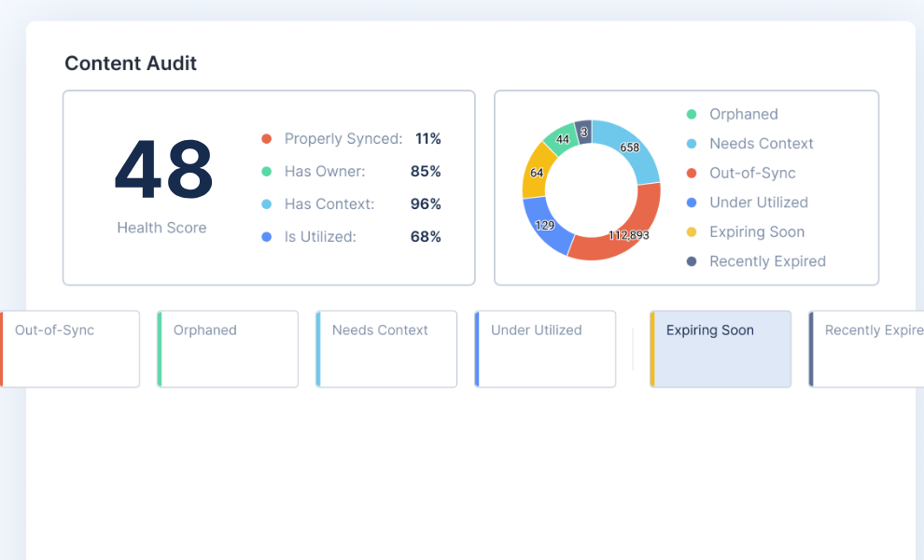Image resolution: width=924 pixels, height=560 pixels.
Task: Click the orange Properly Synced dot
Action: 266,139
